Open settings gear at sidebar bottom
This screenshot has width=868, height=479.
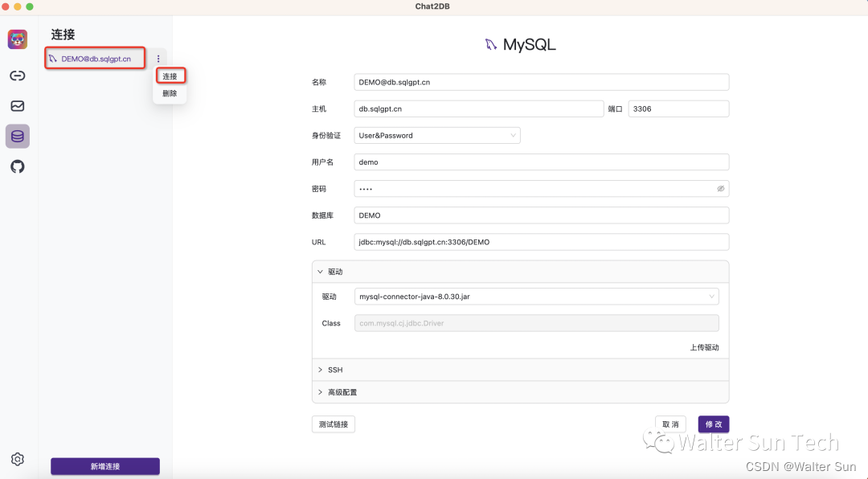tap(18, 459)
